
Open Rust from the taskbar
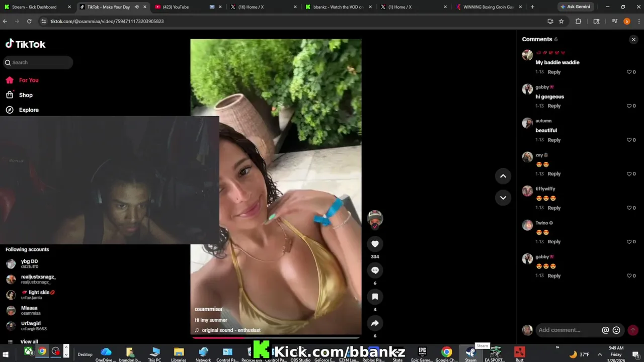tap(520, 354)
